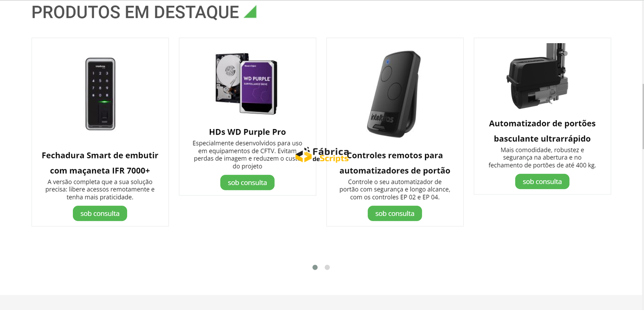Open the Fechadura Smart de embutir title

100,163
